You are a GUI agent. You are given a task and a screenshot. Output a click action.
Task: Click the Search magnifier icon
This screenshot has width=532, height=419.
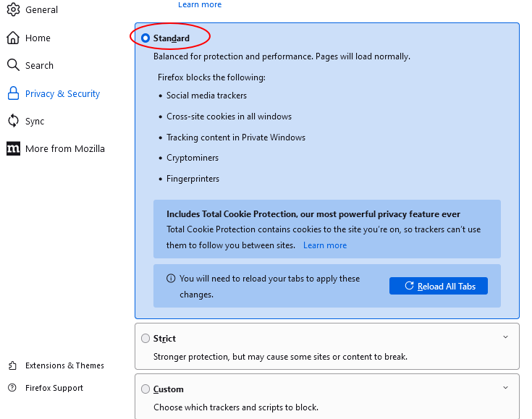(13, 65)
